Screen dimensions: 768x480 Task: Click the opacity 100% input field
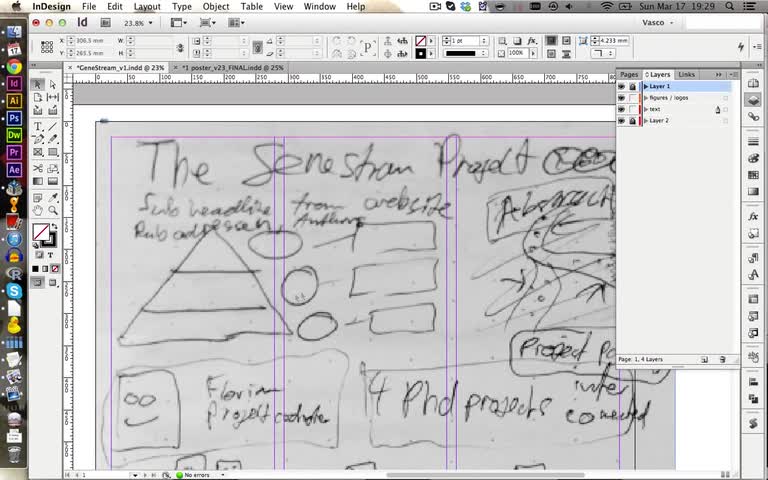[518, 53]
